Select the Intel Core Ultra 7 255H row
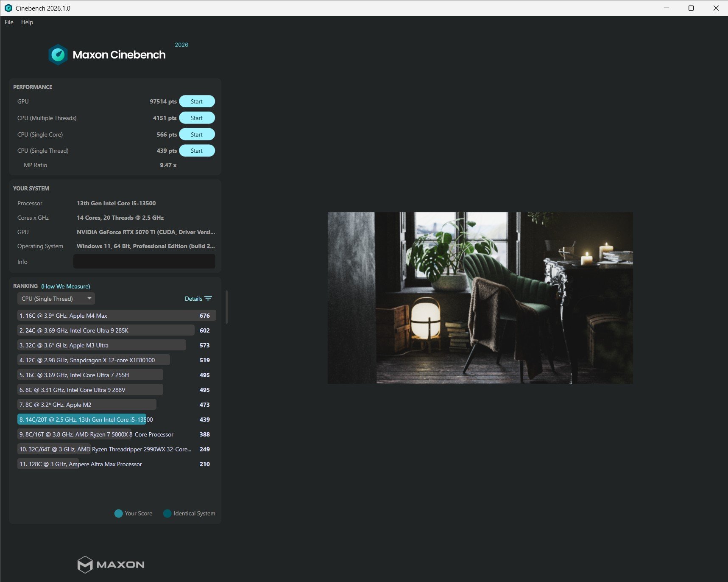Screen dimensions: 728x582 (117, 375)
